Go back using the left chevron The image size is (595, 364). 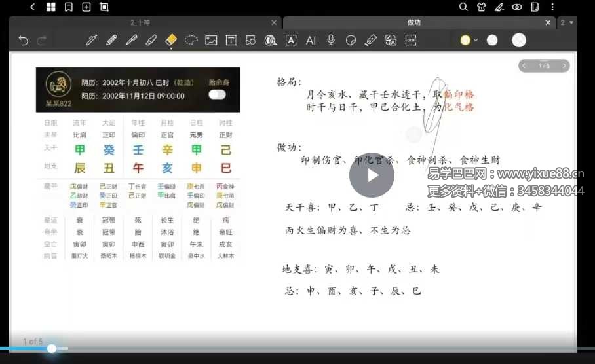[33, 7]
